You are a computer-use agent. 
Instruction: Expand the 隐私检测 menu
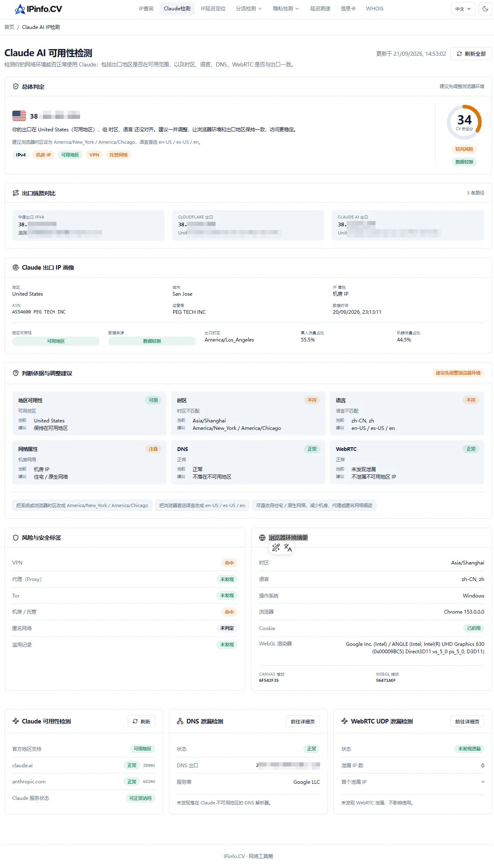(286, 9)
